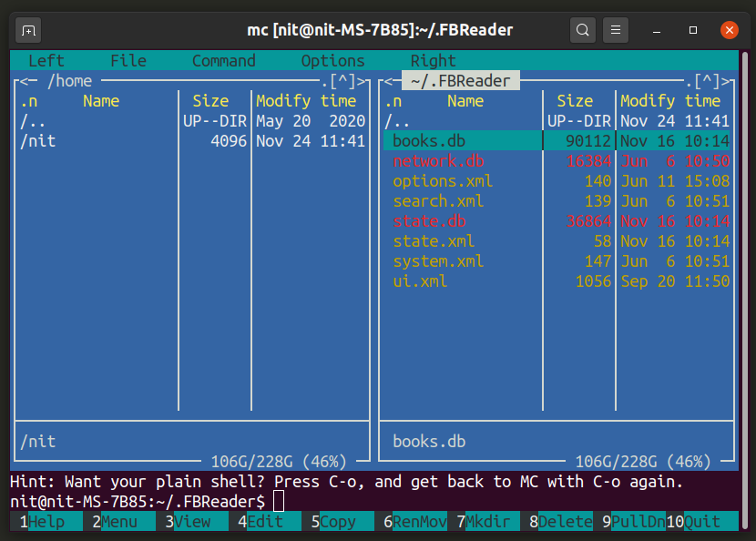
Task: Click the 7 Mkdir function key
Action: [x=484, y=522]
